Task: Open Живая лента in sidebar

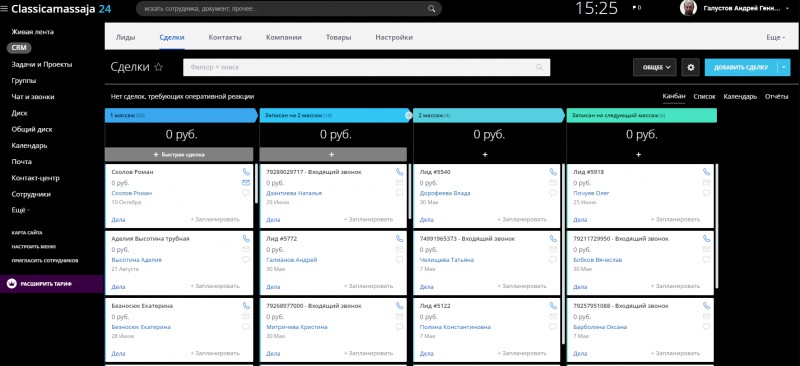Action: pos(33,32)
